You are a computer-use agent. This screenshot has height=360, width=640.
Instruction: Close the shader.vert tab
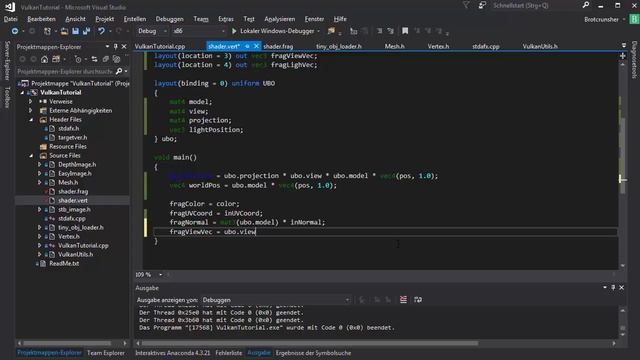(x=256, y=46)
